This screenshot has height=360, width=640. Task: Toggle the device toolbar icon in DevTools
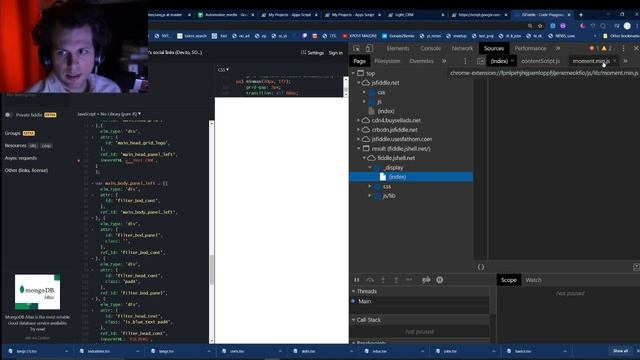pyautogui.click(x=369, y=48)
